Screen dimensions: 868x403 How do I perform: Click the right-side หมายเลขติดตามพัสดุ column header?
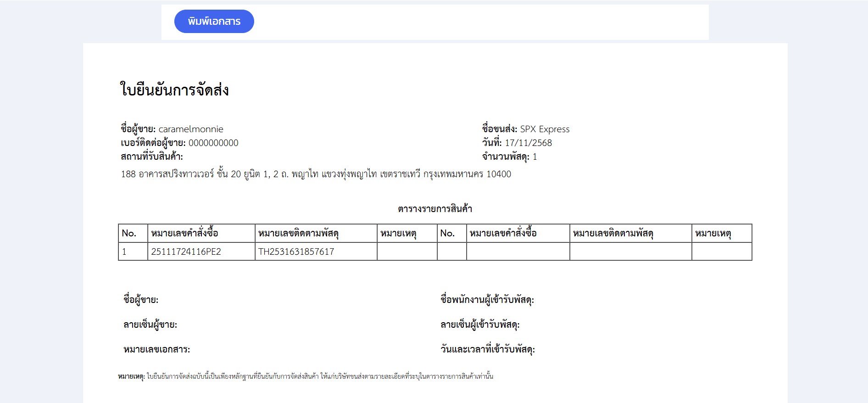coord(613,234)
